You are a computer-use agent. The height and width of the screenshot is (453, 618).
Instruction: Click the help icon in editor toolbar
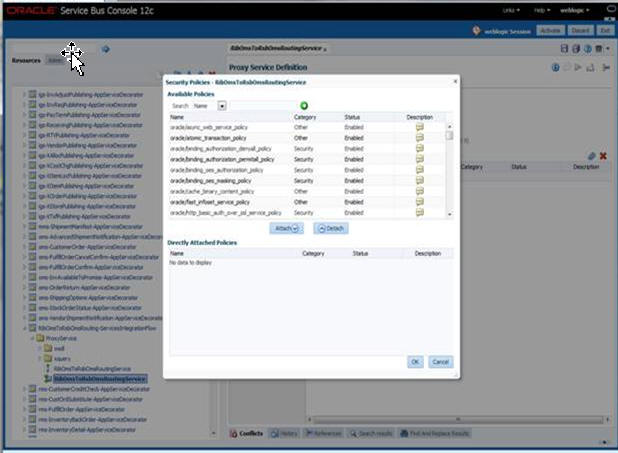[x=588, y=48]
